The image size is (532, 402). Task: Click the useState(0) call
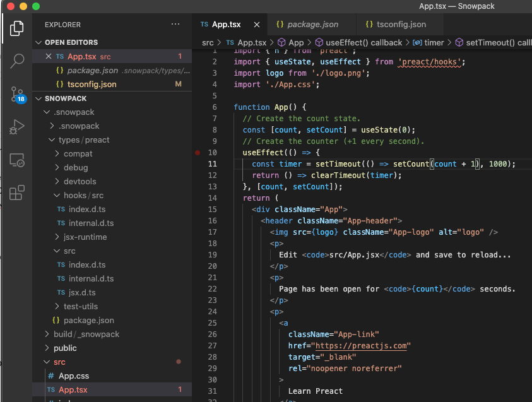click(x=386, y=130)
